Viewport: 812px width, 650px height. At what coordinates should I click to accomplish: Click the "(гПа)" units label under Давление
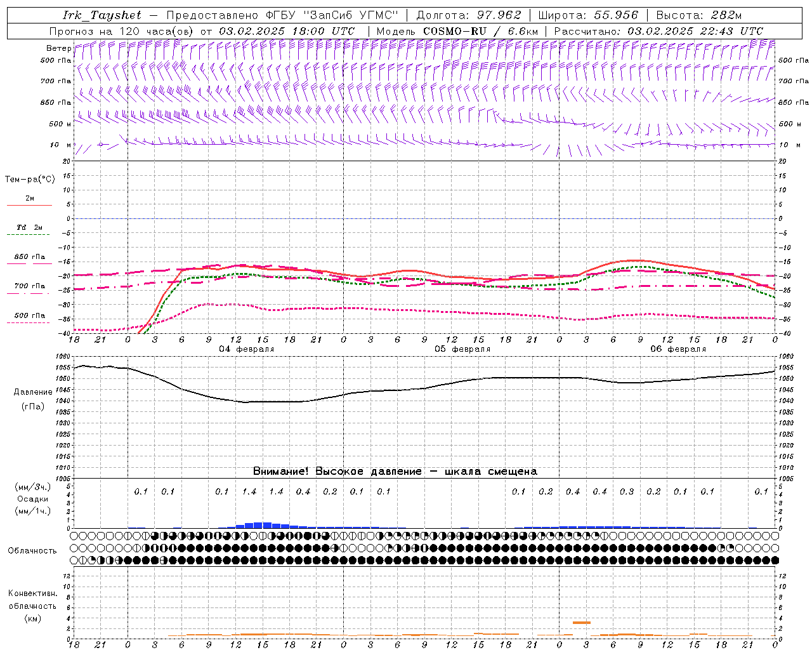point(32,407)
